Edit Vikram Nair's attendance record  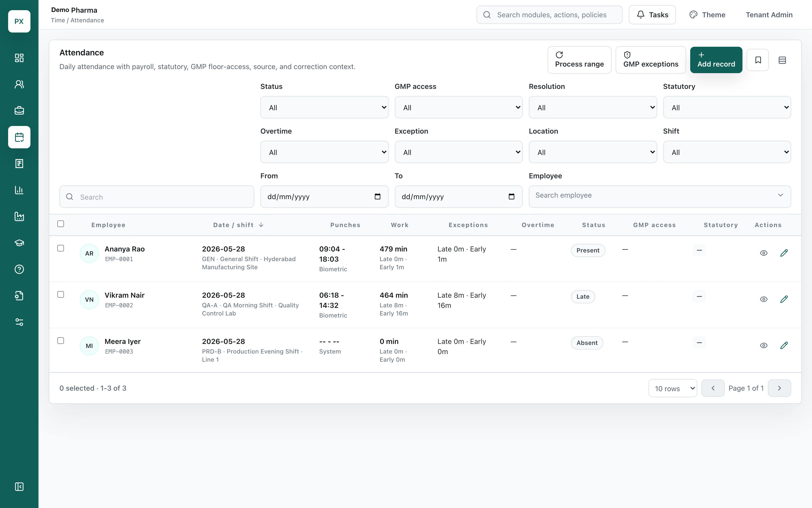(x=784, y=299)
